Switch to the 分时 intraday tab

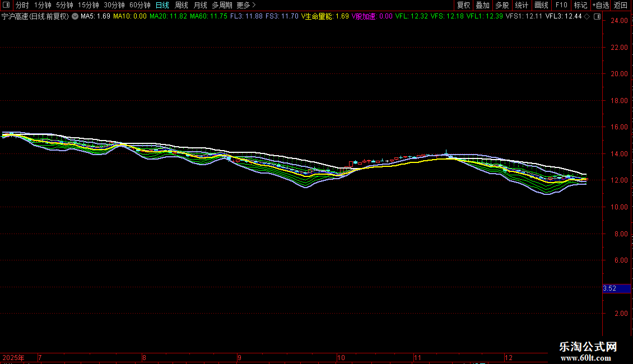point(22,5)
